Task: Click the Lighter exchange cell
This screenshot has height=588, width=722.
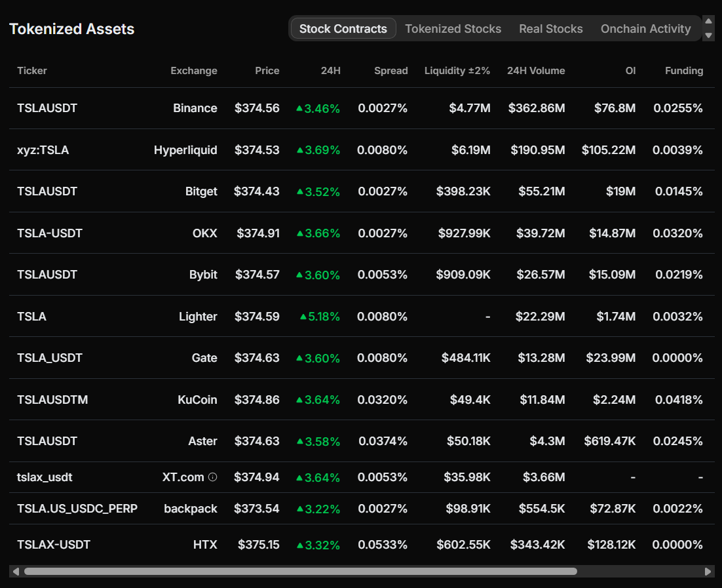Action: (x=198, y=317)
